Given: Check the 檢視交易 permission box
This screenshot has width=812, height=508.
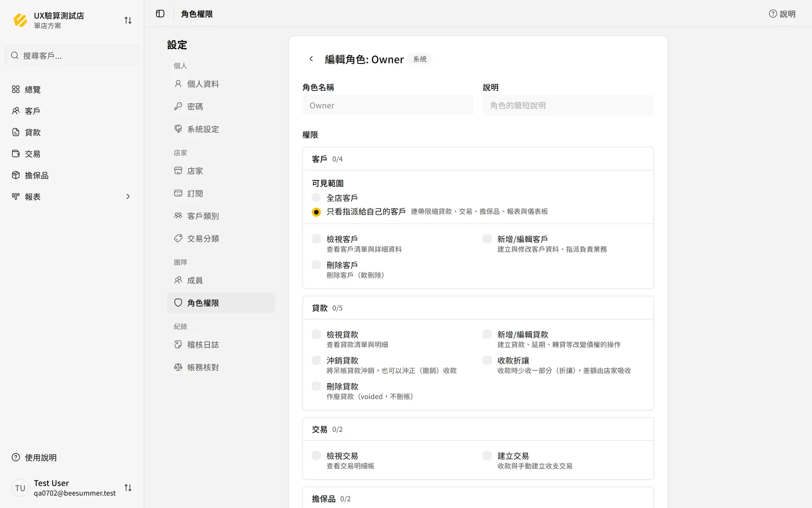Looking at the screenshot, I should point(316,456).
